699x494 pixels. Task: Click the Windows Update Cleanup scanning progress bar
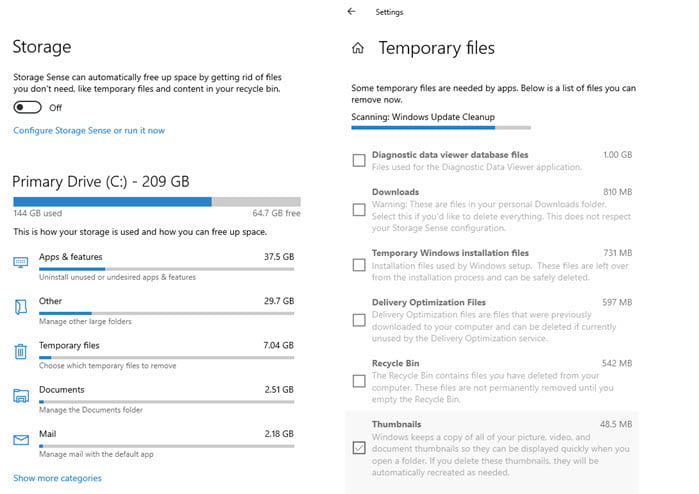tap(441, 128)
